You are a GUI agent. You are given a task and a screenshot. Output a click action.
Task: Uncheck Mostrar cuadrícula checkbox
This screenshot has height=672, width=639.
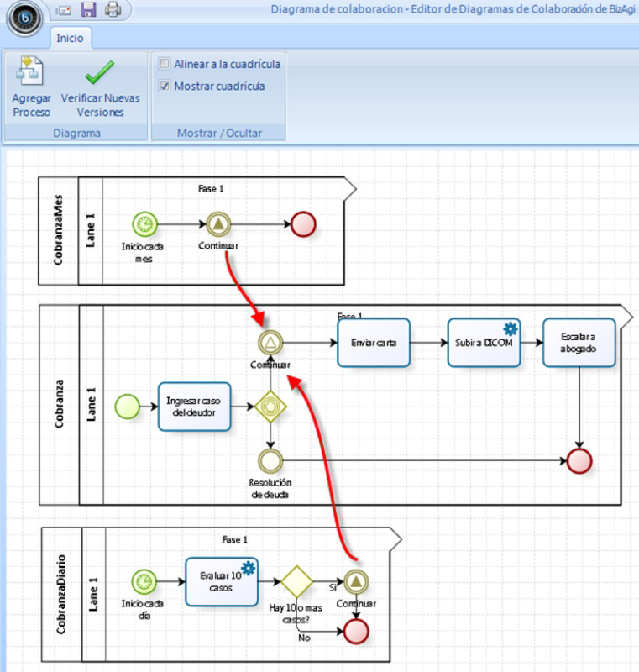tap(165, 86)
